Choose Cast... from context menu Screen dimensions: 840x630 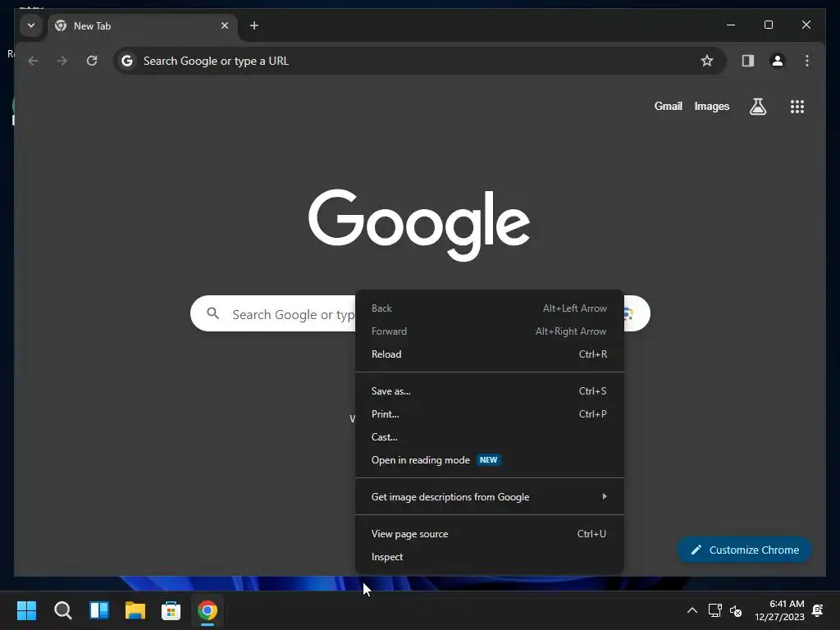tap(490, 437)
